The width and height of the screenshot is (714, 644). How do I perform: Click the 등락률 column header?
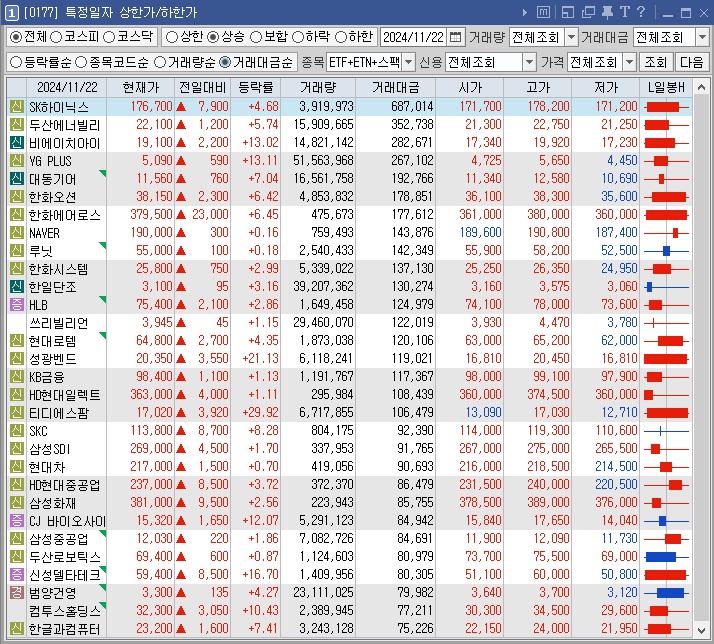(x=255, y=87)
